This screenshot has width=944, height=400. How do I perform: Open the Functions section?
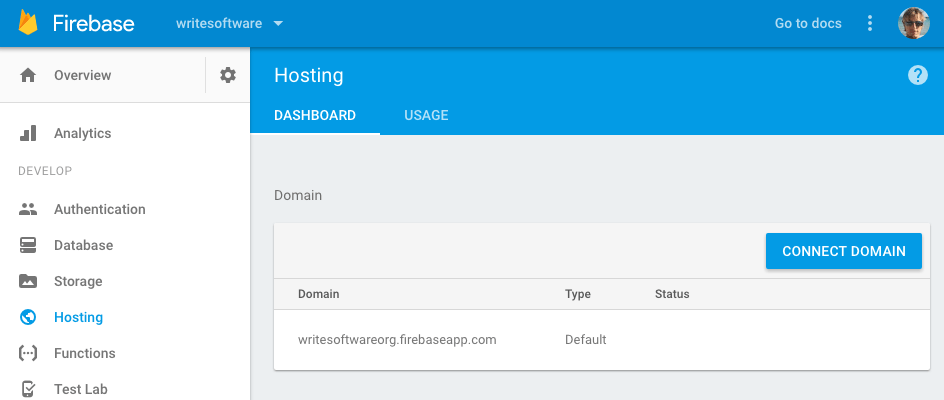84,353
